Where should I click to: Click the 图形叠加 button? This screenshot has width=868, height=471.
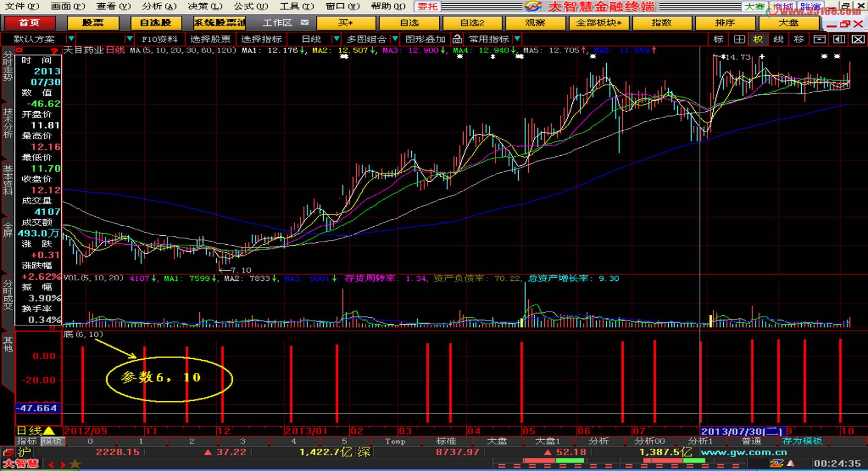pyautogui.click(x=426, y=39)
